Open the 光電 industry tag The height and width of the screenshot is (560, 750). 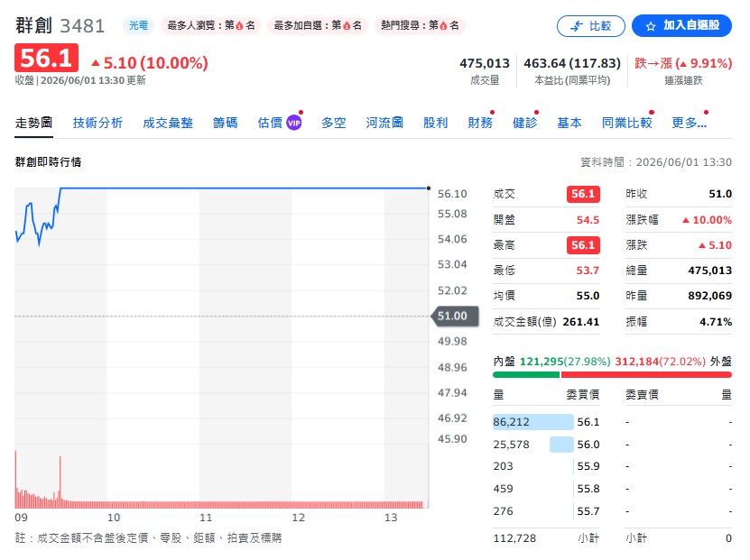point(138,25)
